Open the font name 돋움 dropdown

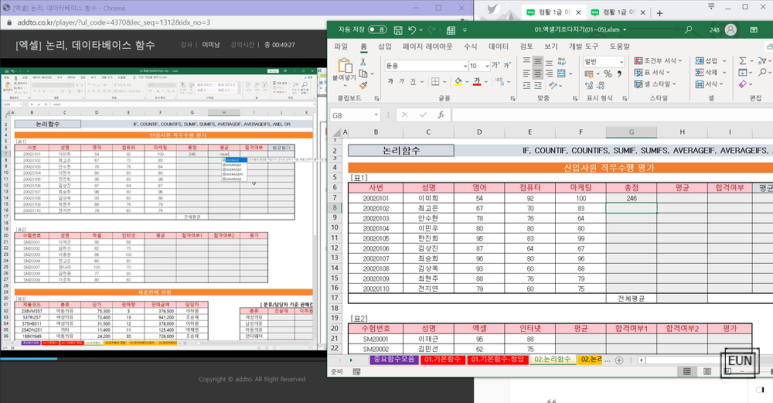[x=465, y=66]
